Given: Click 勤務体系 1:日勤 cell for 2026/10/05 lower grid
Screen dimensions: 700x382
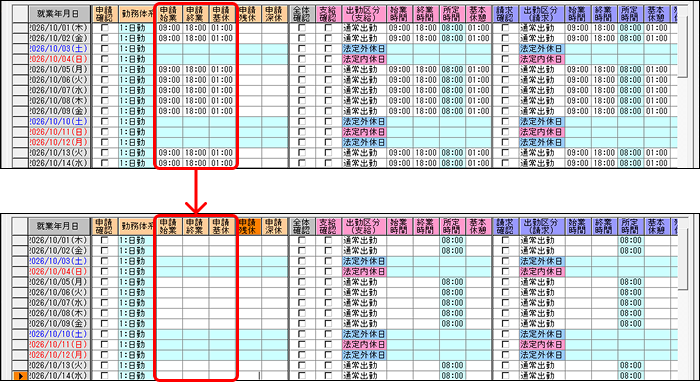Looking at the screenshot, I should point(137,282).
